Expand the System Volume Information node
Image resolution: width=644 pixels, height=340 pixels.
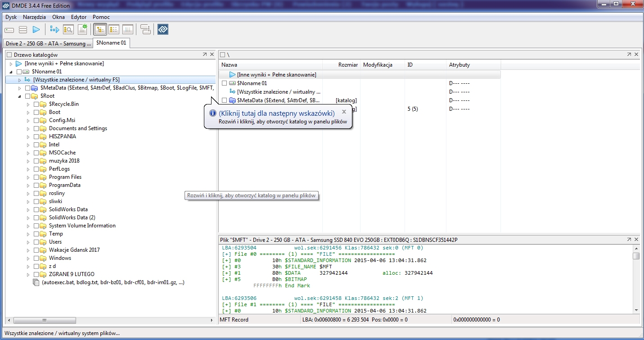pyautogui.click(x=28, y=226)
